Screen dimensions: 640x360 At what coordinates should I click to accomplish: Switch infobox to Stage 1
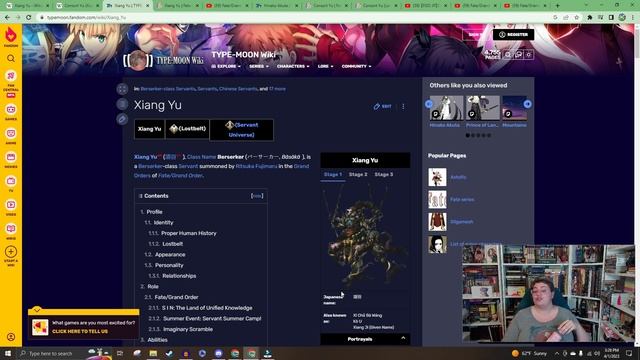pyautogui.click(x=333, y=174)
